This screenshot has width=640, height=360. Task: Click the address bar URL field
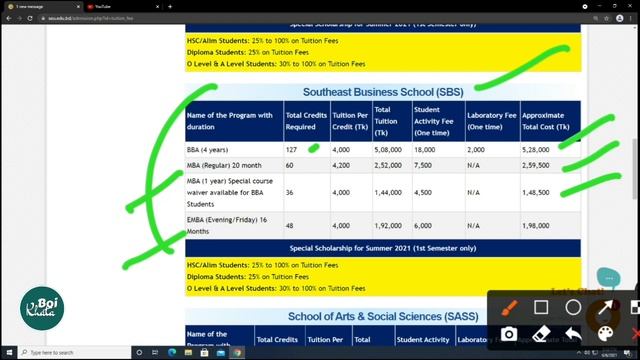(314, 18)
